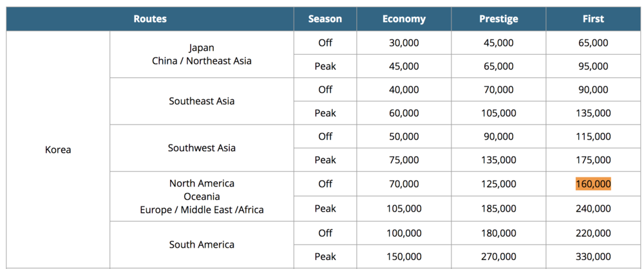This screenshot has width=644, height=269.
Task: Click the Peak season cell for South America
Action: pyautogui.click(x=325, y=257)
